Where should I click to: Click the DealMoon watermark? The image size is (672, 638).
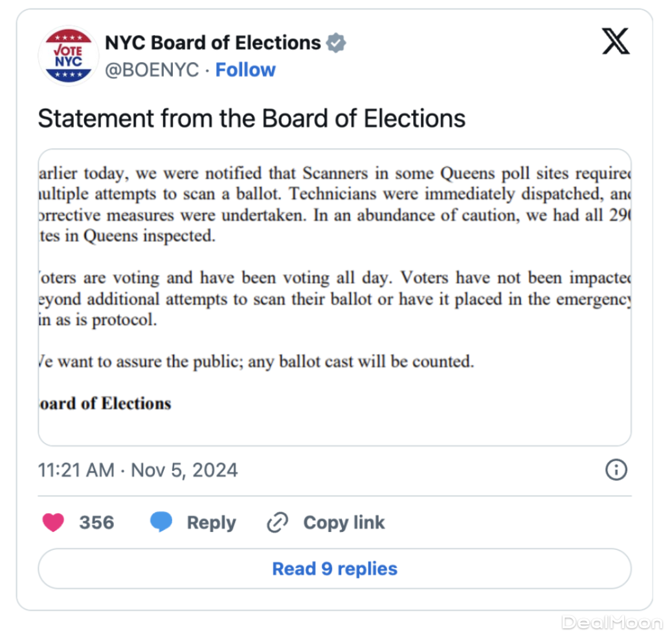coord(611,622)
